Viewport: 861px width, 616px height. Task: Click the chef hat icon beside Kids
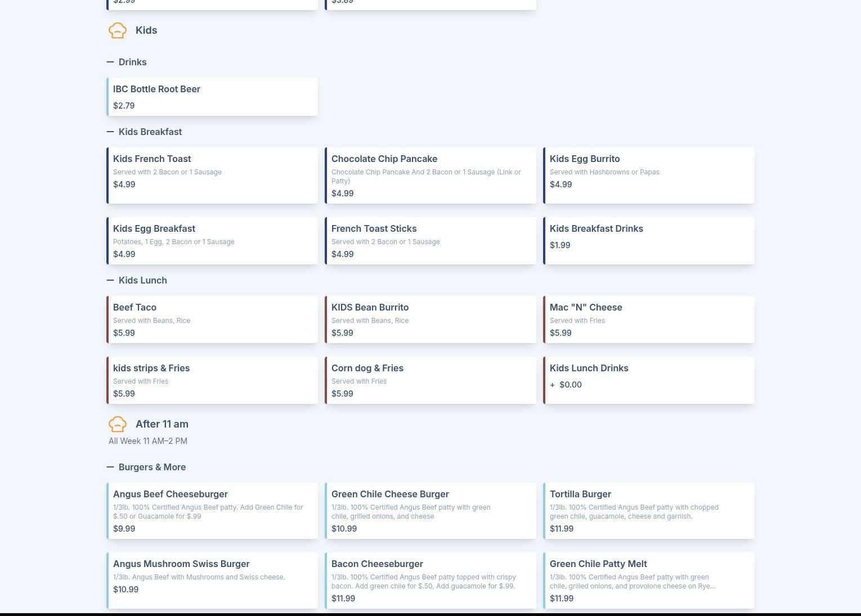(118, 30)
